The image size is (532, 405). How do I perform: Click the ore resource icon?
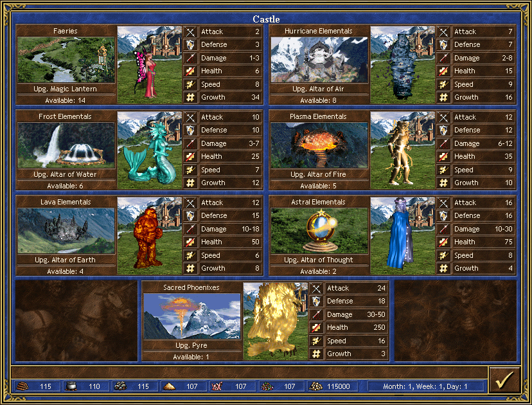[120, 386]
